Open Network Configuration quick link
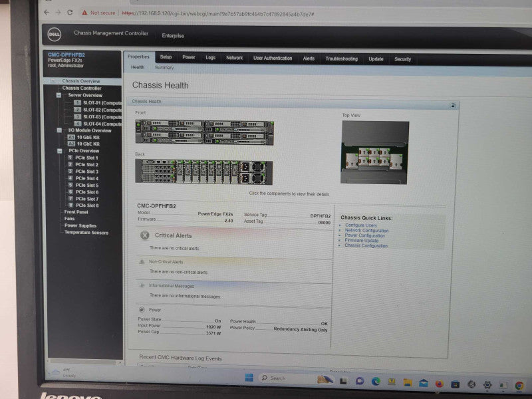Screen dimensions: 532x399 [367, 230]
